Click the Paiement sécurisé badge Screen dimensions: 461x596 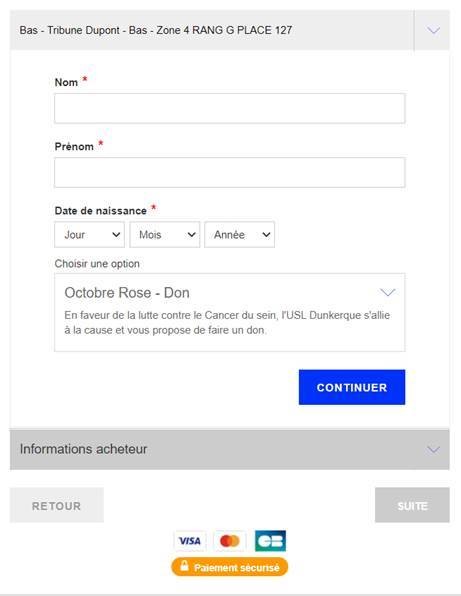click(x=230, y=567)
